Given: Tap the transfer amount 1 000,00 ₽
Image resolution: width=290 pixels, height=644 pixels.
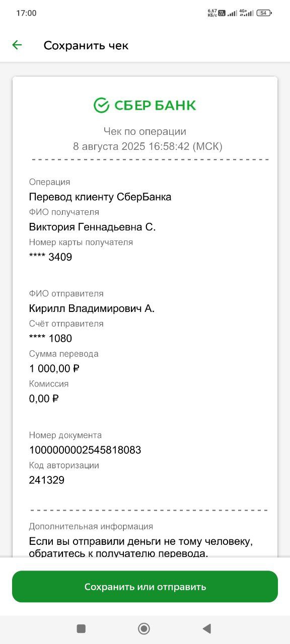Looking at the screenshot, I should click(x=54, y=368).
